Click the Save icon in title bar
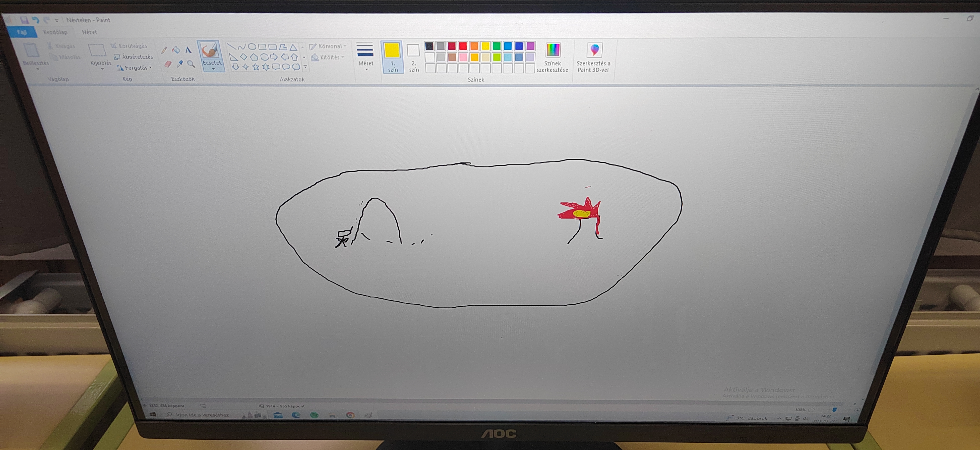This screenshot has height=450, width=980. click(24, 20)
